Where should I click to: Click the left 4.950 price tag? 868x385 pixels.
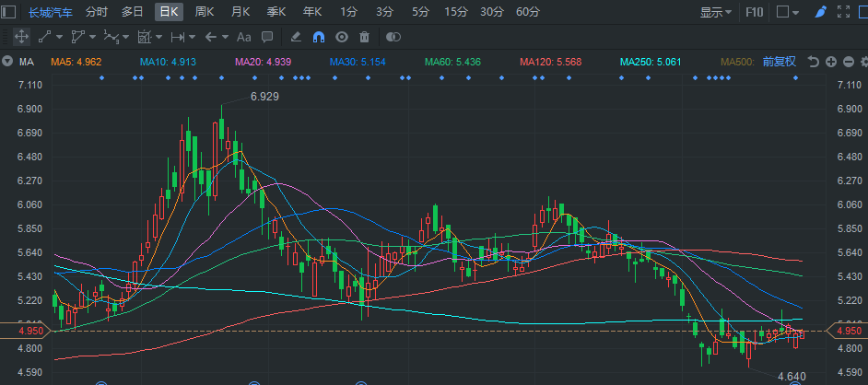27,331
